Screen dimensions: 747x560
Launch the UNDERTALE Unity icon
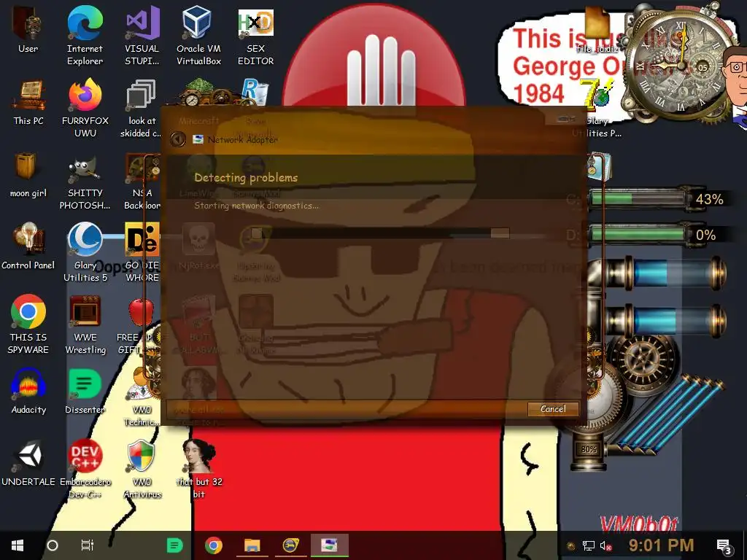pos(28,463)
